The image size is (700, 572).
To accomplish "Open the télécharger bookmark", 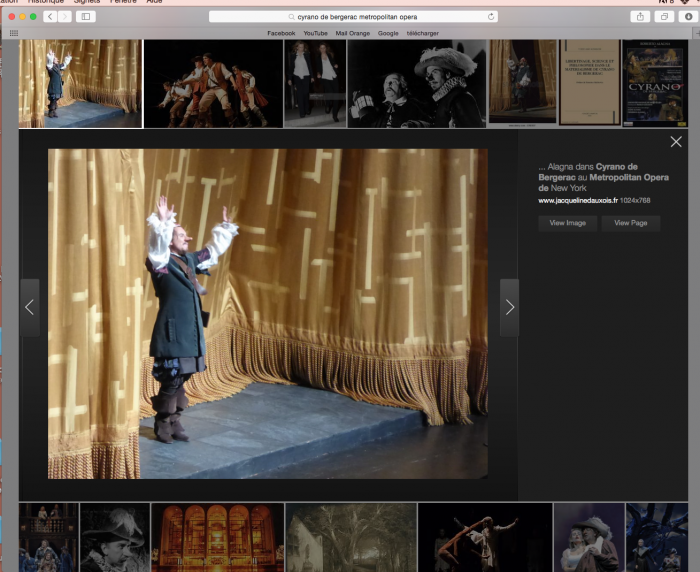I will tap(422, 33).
